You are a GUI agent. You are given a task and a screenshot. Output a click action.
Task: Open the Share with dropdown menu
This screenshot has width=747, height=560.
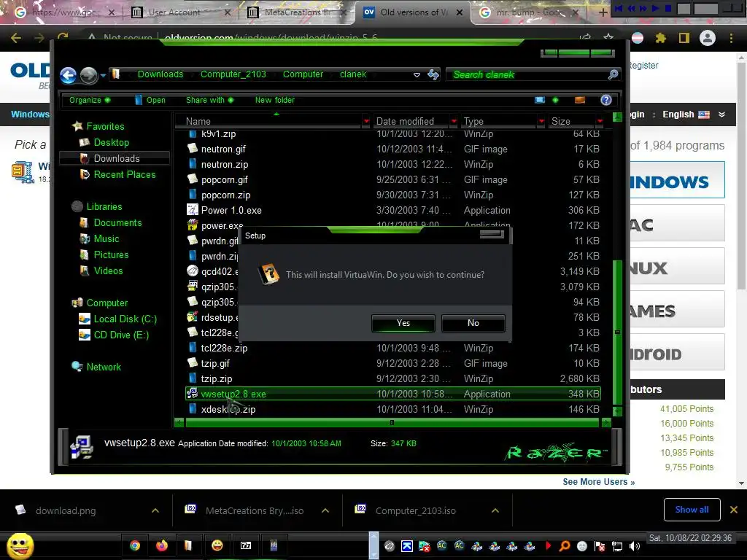pos(209,100)
